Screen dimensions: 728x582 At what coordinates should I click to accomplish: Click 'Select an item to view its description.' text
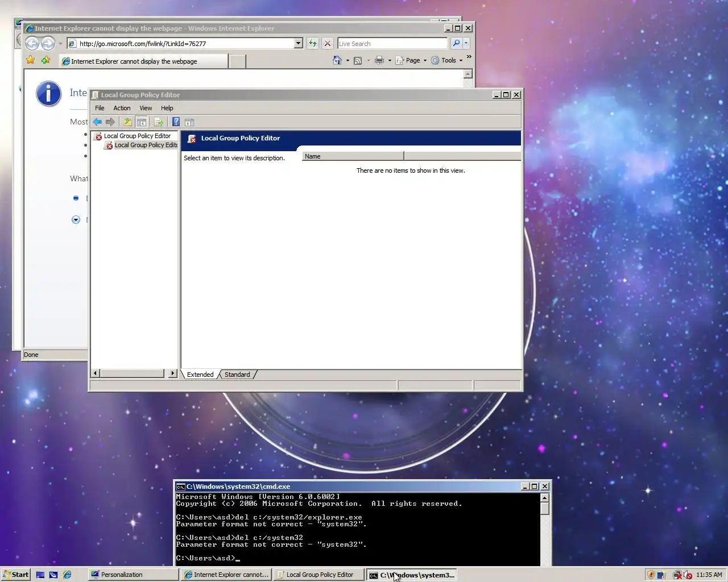(234, 158)
